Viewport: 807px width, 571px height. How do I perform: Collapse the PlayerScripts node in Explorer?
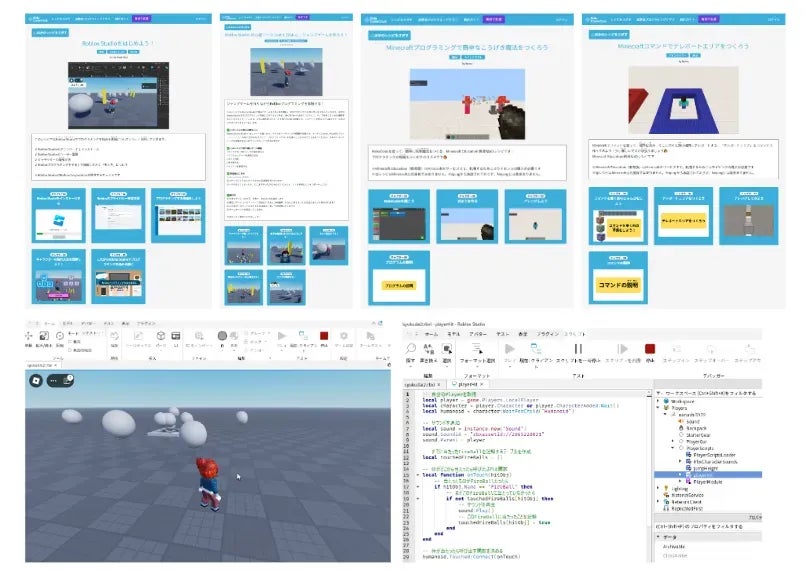(673, 448)
